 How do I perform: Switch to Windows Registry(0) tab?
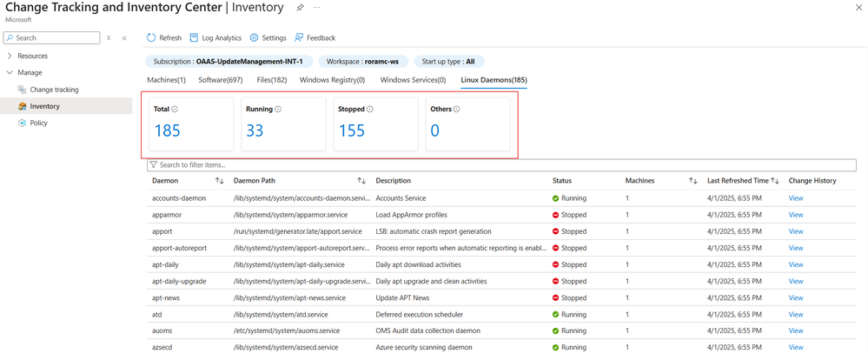(332, 80)
